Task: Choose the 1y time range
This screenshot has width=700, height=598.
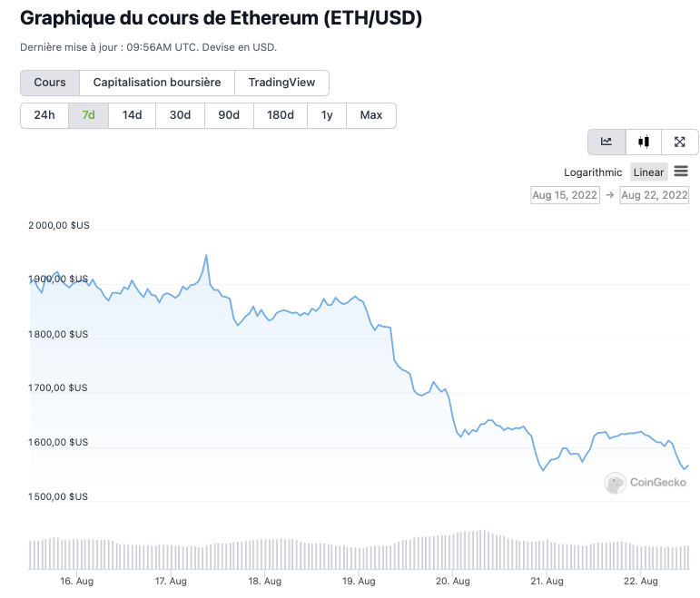Action: (327, 115)
